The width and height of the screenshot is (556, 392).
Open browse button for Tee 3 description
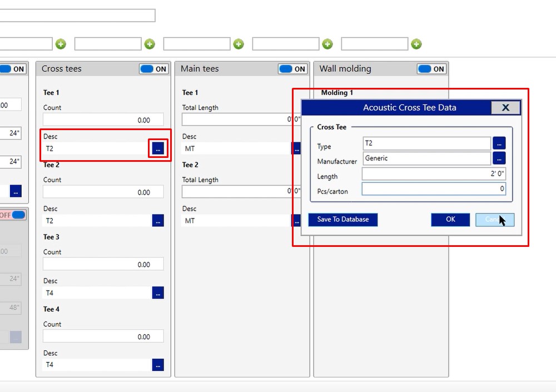[x=158, y=293]
